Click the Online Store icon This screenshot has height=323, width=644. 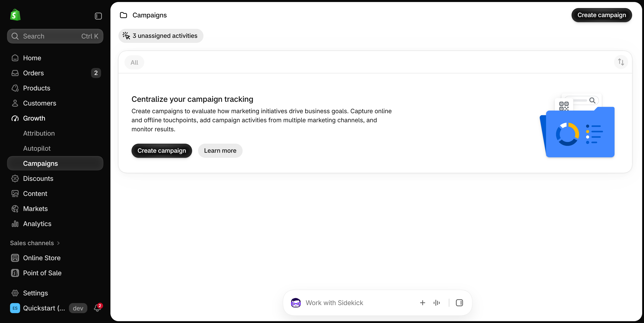tap(15, 258)
